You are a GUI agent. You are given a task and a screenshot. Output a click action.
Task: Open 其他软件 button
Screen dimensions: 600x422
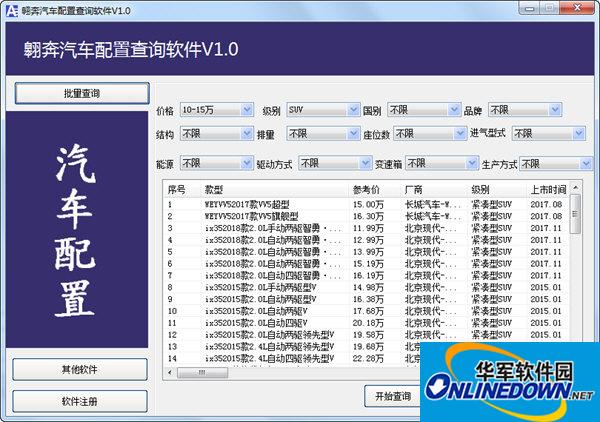80,369
